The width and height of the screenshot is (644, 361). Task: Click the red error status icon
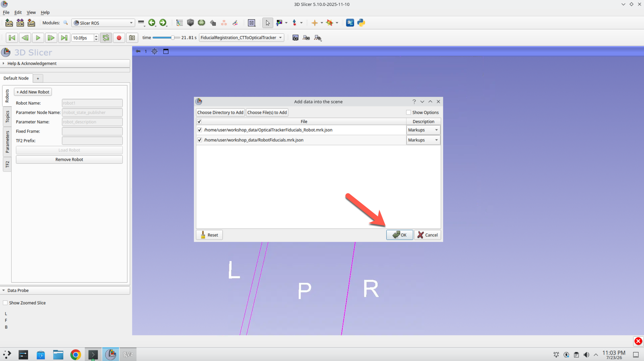tap(638, 341)
